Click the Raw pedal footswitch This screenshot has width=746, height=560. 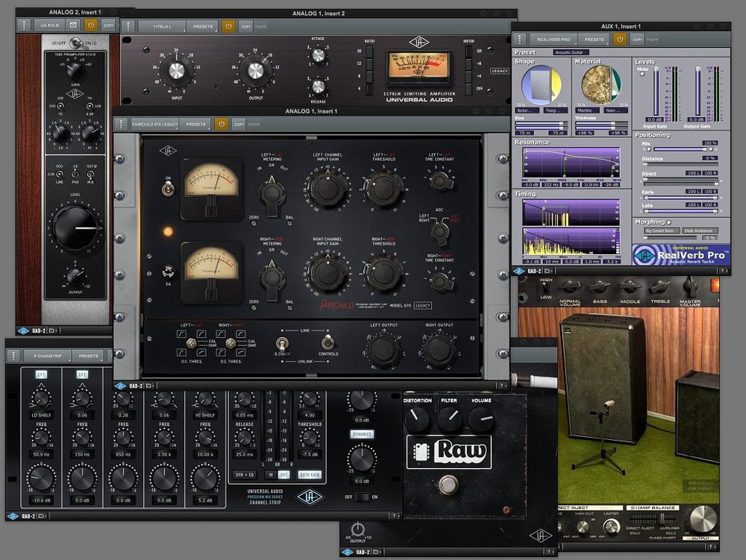(448, 485)
